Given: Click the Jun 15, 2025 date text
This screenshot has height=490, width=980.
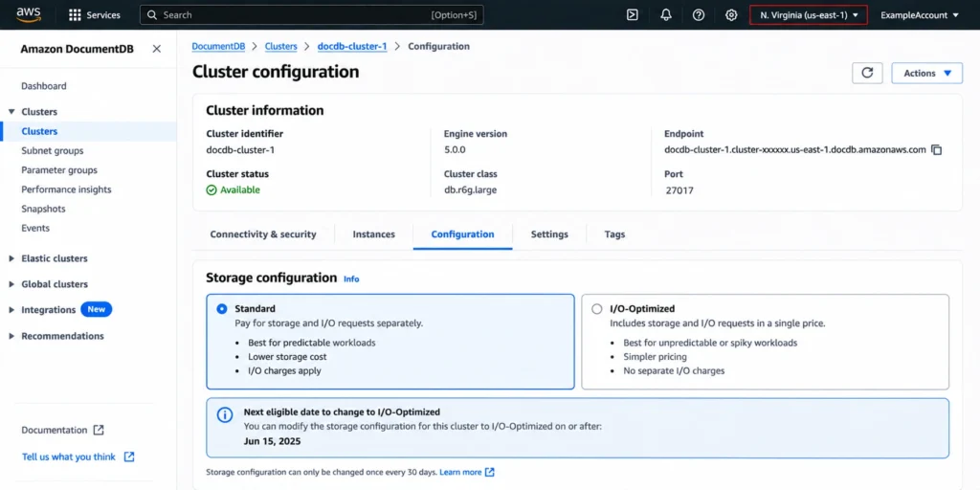Looking at the screenshot, I should [272, 441].
